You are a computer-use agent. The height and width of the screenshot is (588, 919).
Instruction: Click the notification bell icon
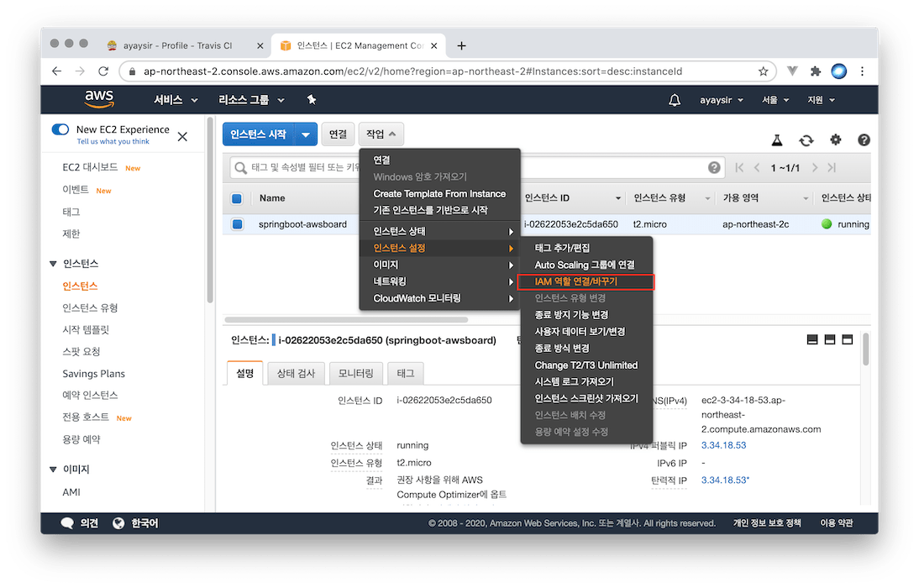[x=675, y=100]
